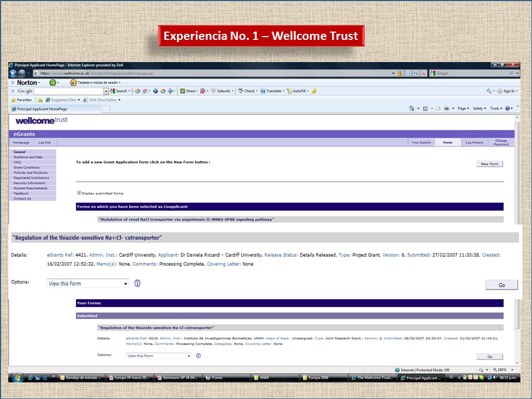Select the Principal Applicant HomePage browser tab
The image size is (532, 399).
[55, 109]
